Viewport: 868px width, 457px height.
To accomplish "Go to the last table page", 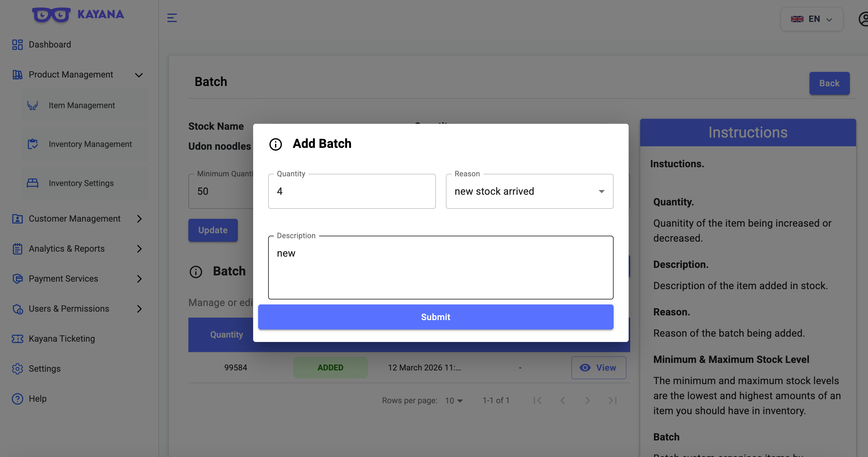I will [x=612, y=400].
